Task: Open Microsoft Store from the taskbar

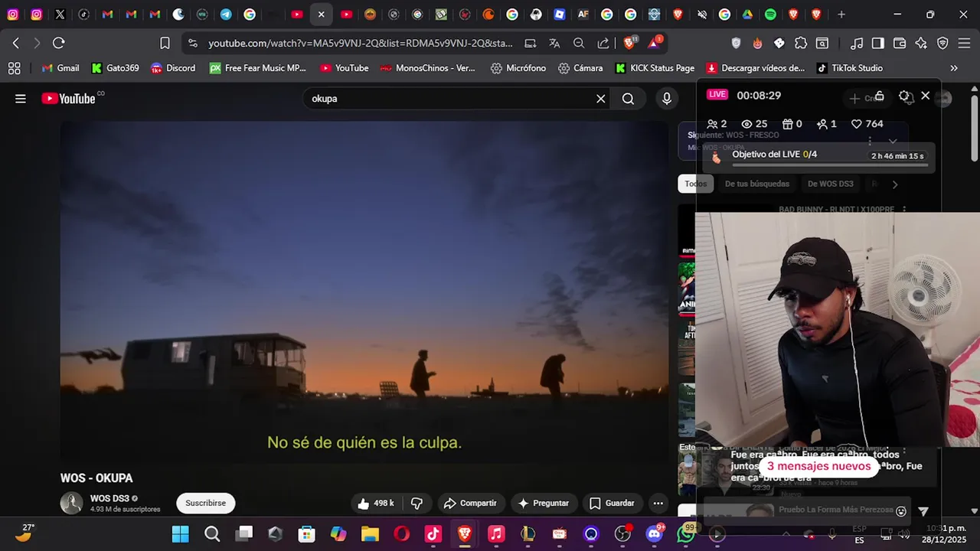Action: click(307, 534)
